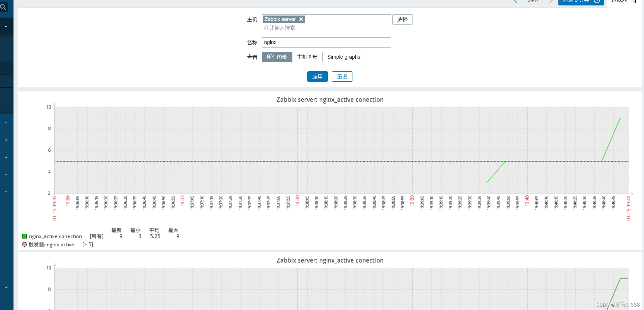Click the green nginx_active conection legend swatch

[24, 236]
